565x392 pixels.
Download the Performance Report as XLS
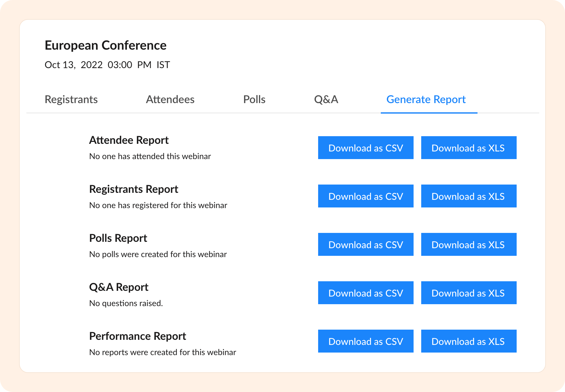tap(469, 341)
